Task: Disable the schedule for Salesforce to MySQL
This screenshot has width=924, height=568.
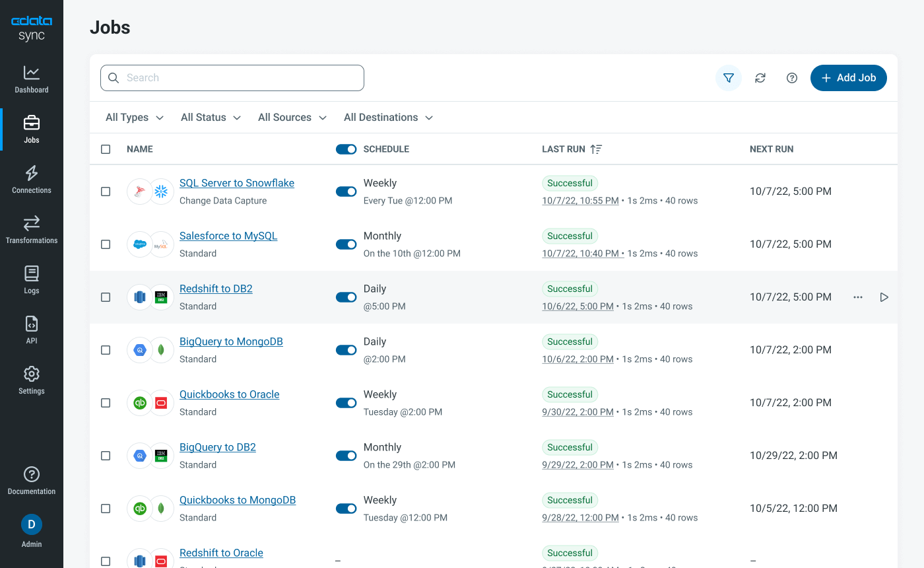Action: tap(346, 244)
